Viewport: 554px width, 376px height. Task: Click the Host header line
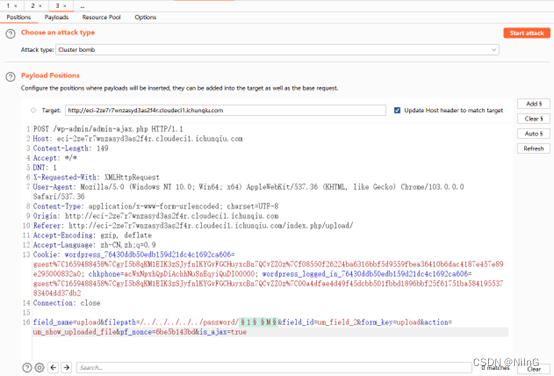[138, 139]
